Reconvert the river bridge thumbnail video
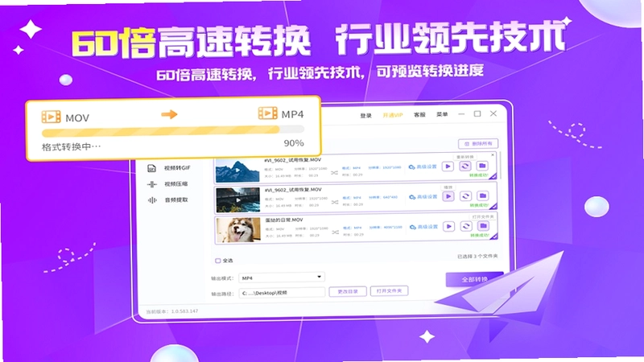Image resolution: width=644 pixels, height=362 pixels. [465, 196]
